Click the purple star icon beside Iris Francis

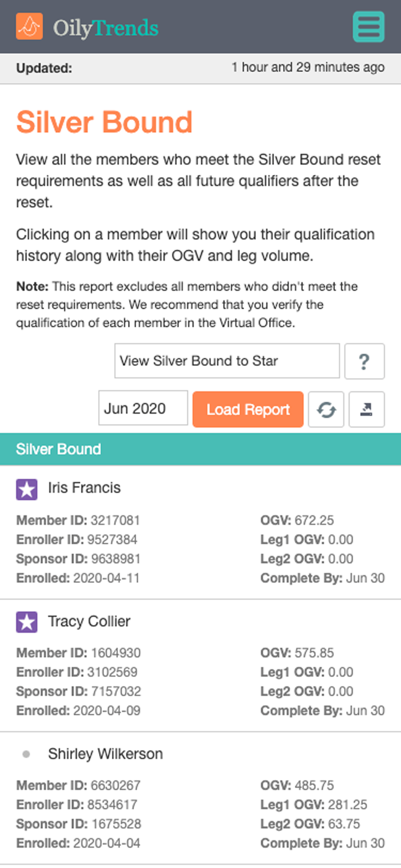(x=26, y=489)
